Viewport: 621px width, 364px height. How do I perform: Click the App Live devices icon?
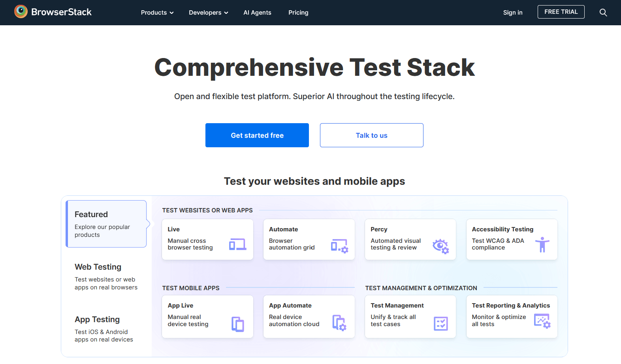(x=237, y=324)
